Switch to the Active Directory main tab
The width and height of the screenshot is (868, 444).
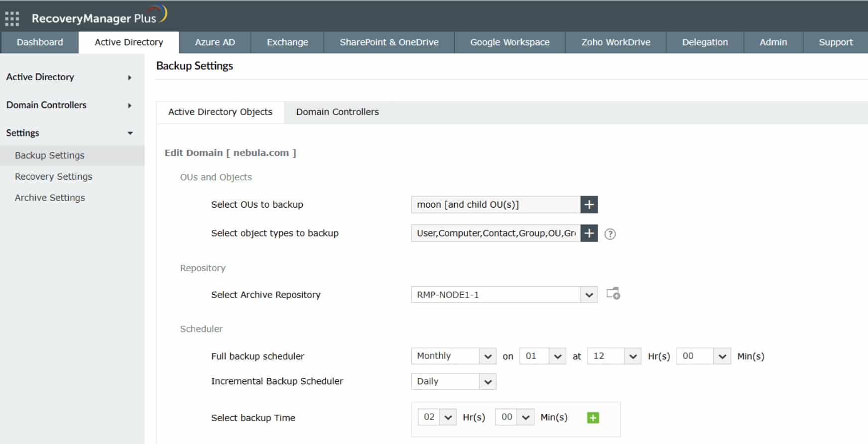[129, 42]
